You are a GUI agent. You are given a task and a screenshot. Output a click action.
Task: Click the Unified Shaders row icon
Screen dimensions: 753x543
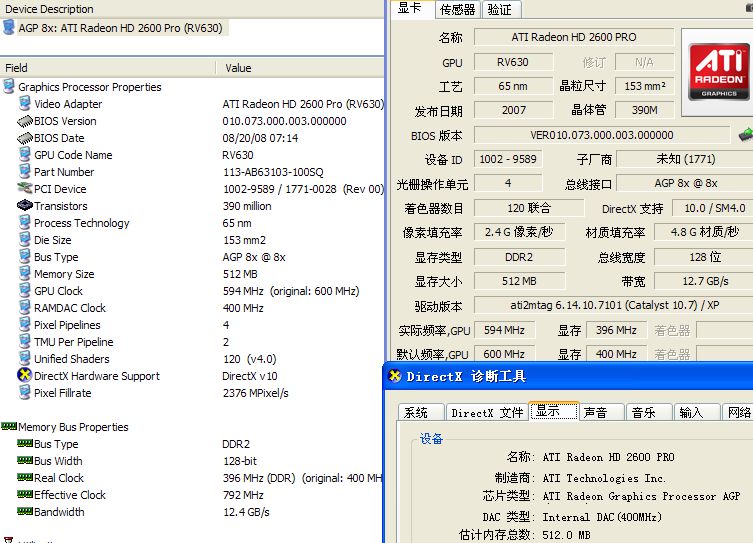click(x=24, y=358)
